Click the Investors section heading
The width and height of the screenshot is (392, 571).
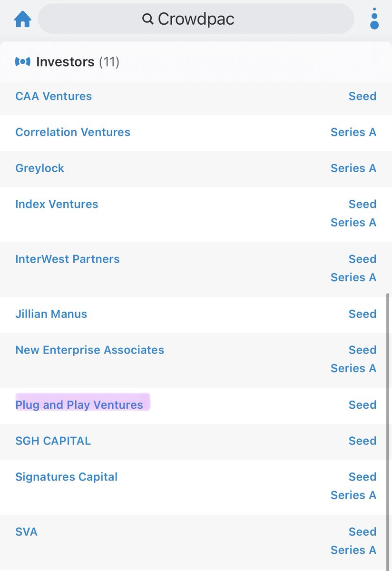[65, 62]
